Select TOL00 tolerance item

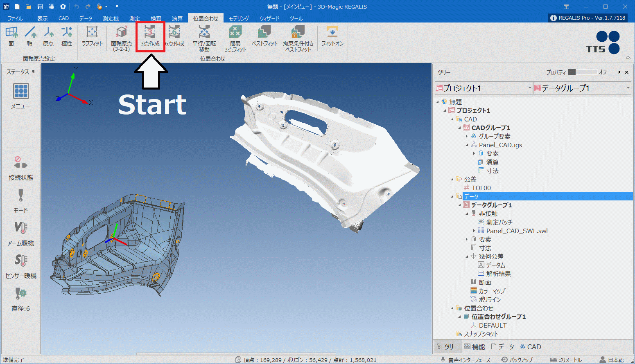tap(481, 188)
